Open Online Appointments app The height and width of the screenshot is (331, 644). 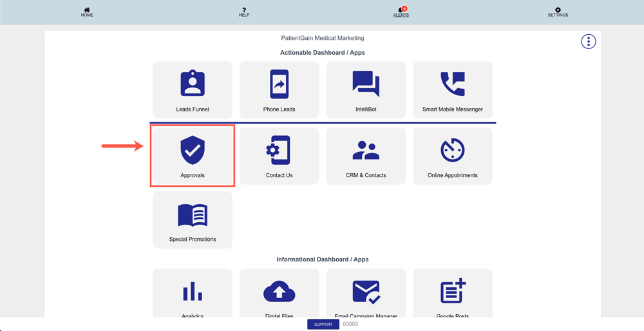click(452, 156)
